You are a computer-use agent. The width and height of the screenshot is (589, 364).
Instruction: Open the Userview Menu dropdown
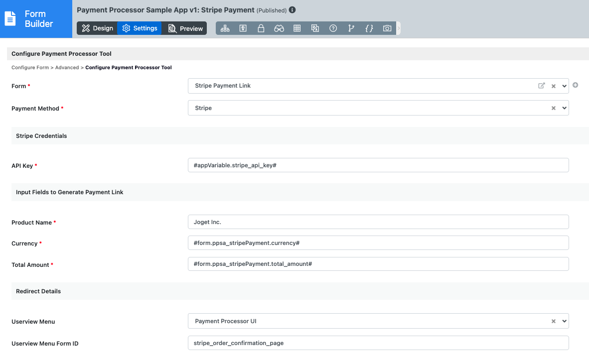564,321
